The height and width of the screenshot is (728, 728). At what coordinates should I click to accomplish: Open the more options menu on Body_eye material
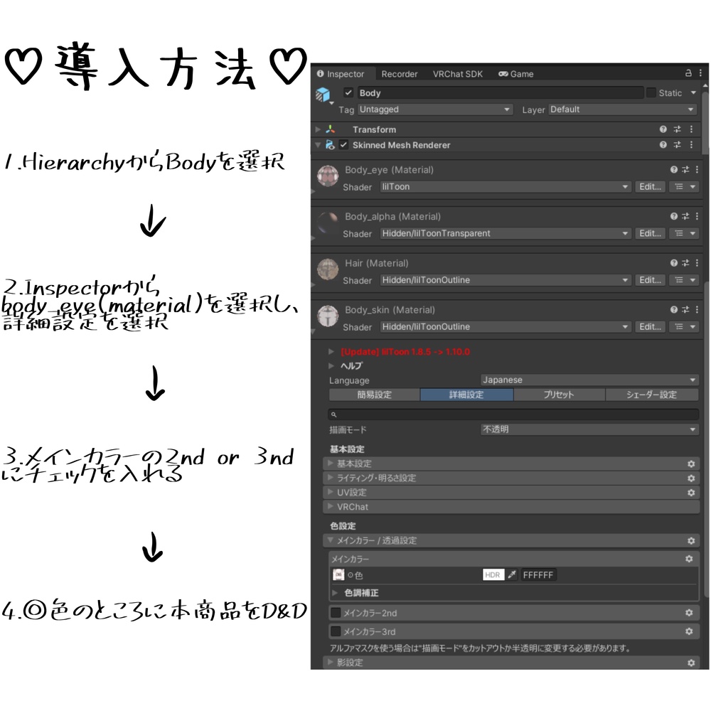[696, 170]
